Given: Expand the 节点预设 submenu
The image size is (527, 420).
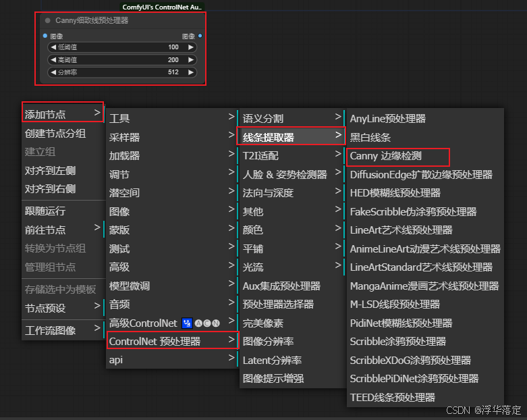Looking at the screenshot, I should 63,308.
